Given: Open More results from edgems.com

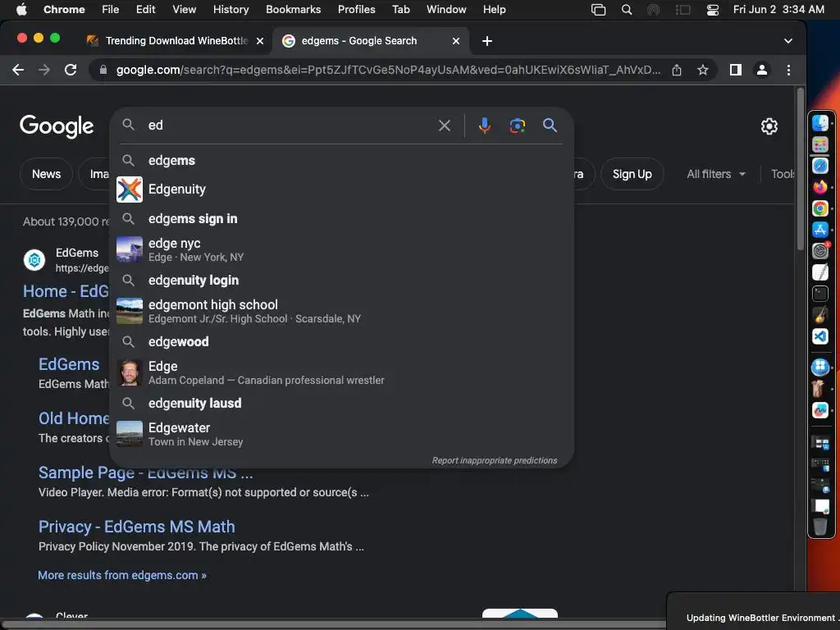Looking at the screenshot, I should (122, 575).
